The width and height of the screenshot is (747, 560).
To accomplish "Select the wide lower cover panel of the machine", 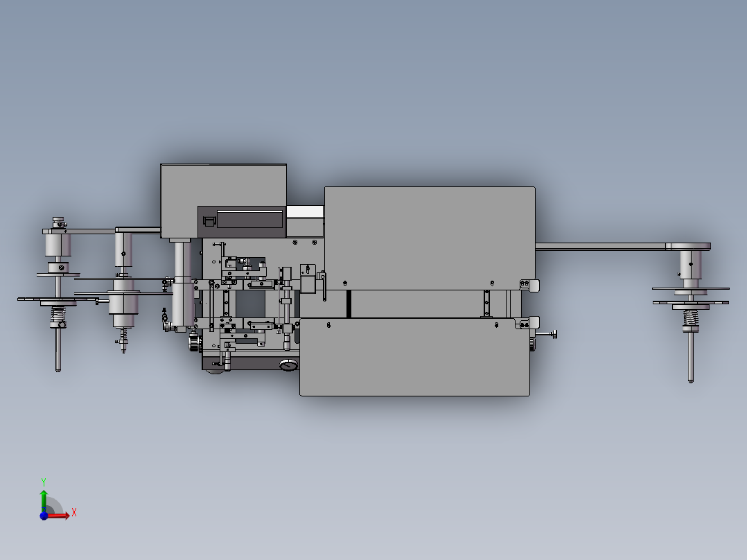I will (x=414, y=356).
